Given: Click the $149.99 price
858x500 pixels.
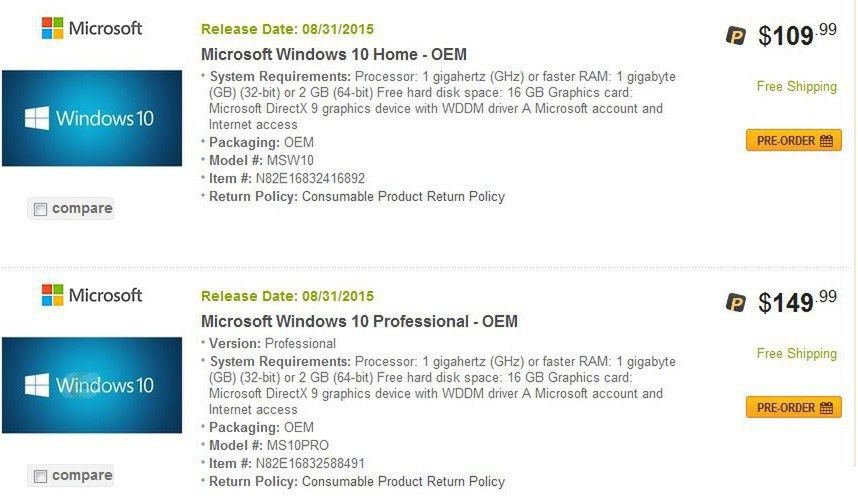Looking at the screenshot, I should tap(797, 303).
